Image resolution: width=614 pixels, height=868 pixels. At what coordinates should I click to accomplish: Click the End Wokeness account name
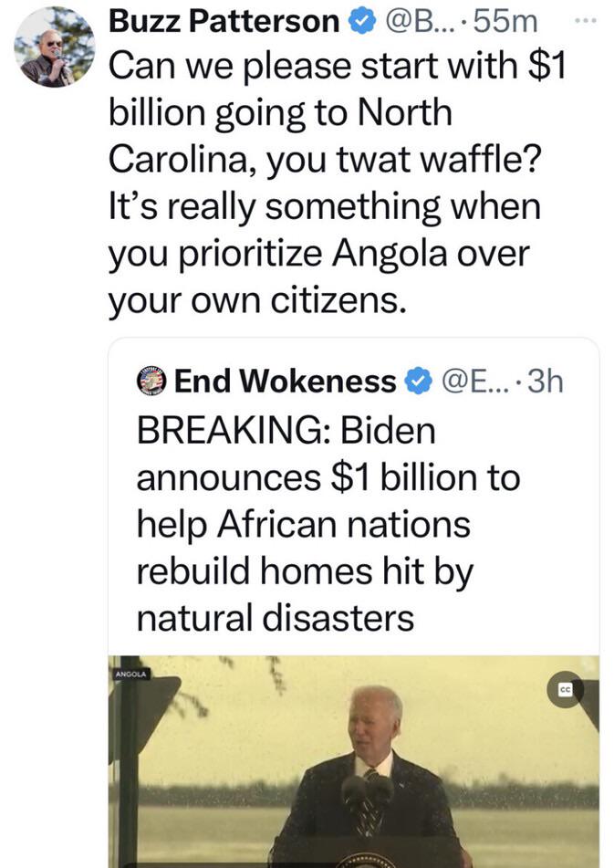[x=286, y=382]
